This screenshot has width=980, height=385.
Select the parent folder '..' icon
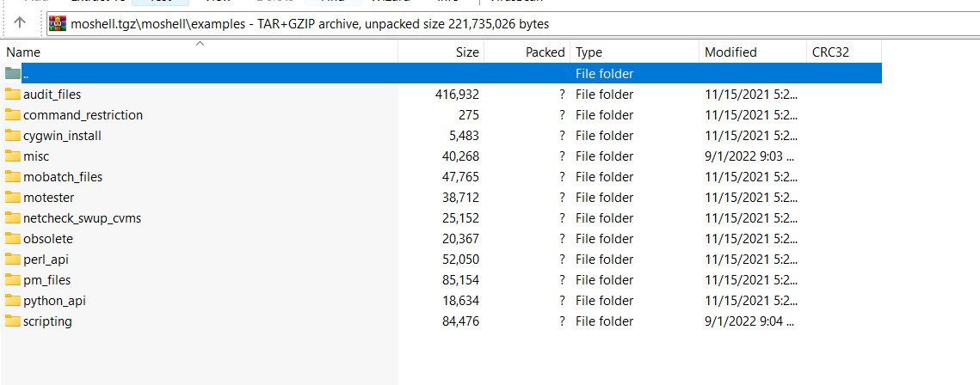pos(13,74)
